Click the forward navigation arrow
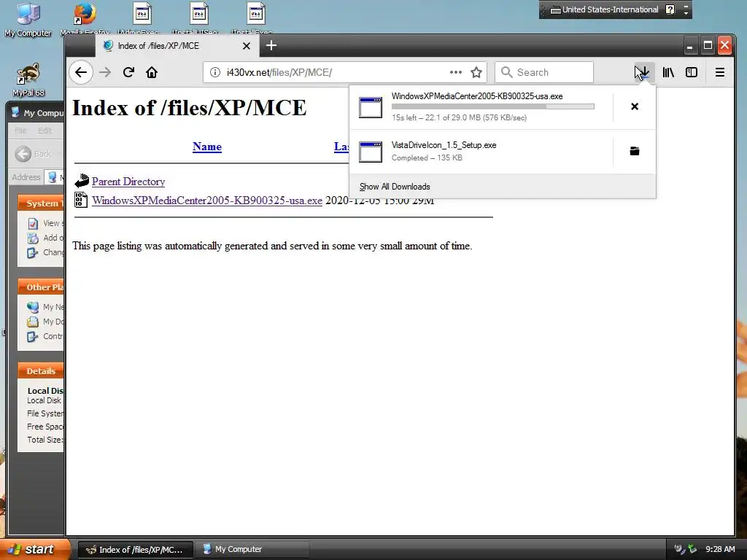Viewport: 747px width, 560px height. (105, 72)
